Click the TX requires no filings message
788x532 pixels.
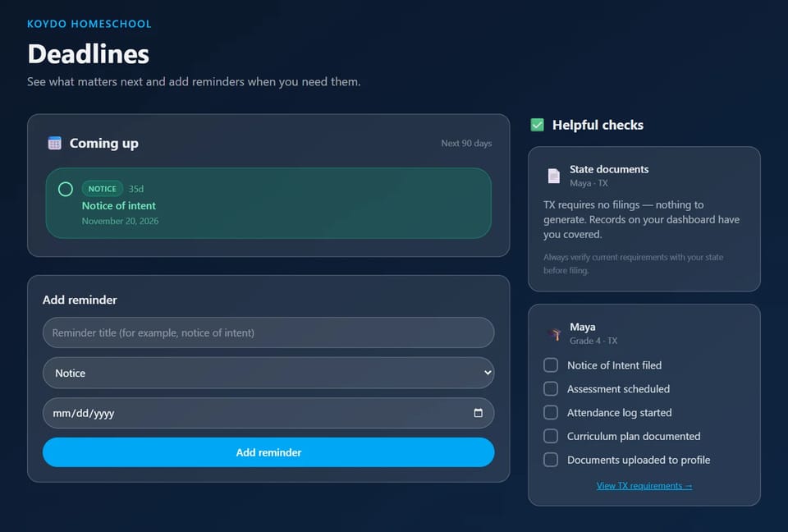(641, 219)
